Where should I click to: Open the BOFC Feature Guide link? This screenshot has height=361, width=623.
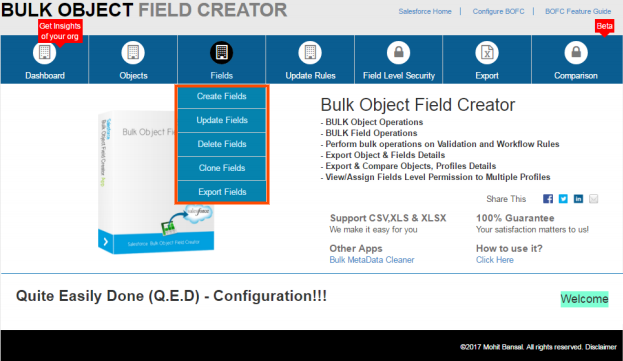pos(578,12)
